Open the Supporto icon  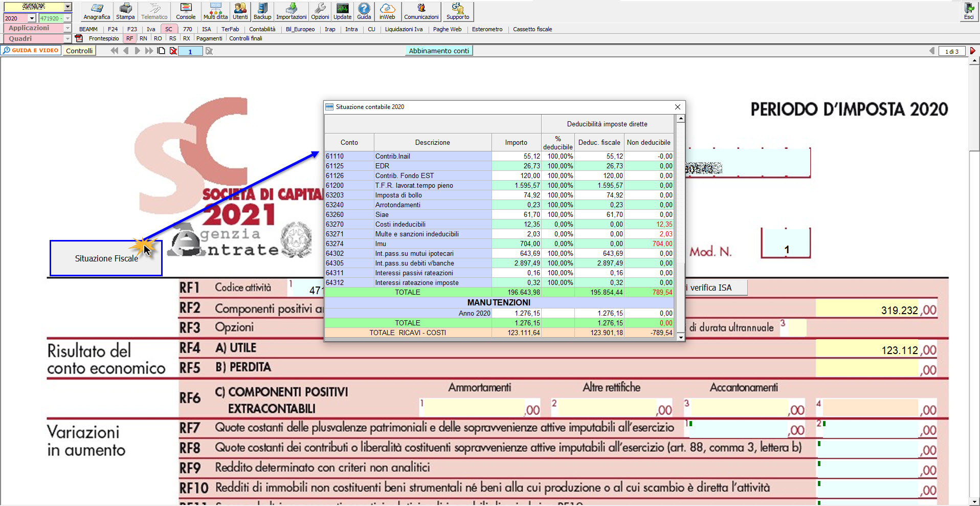458,11
